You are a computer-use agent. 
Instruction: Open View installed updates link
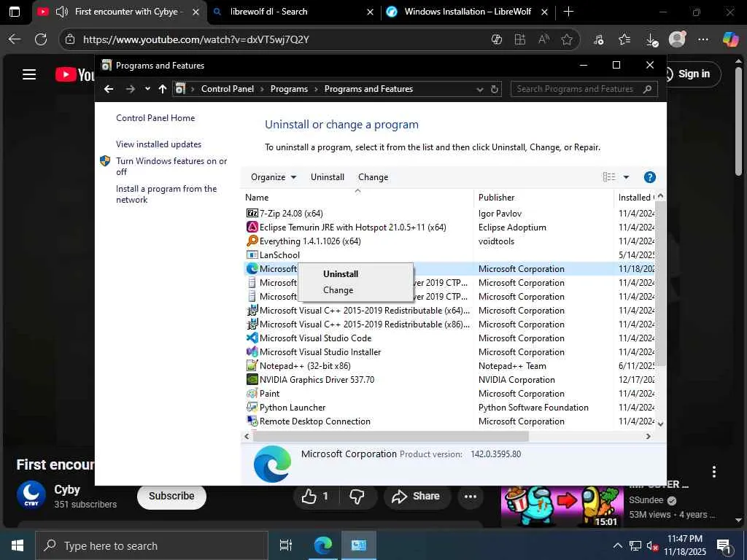coord(158,144)
